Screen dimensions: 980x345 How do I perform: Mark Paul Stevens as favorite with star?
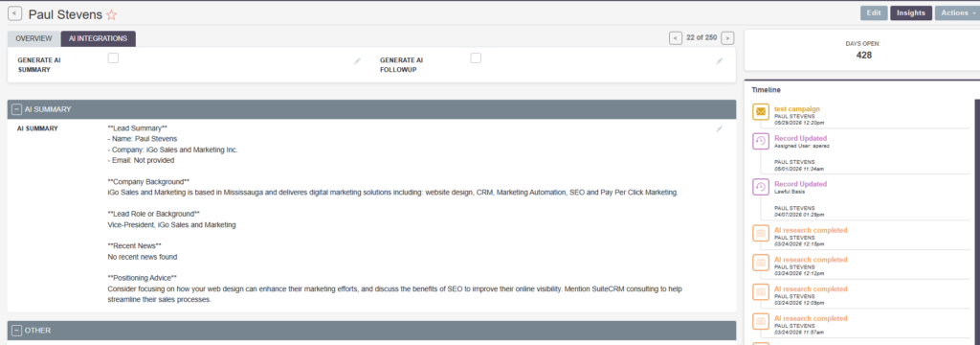pos(111,15)
